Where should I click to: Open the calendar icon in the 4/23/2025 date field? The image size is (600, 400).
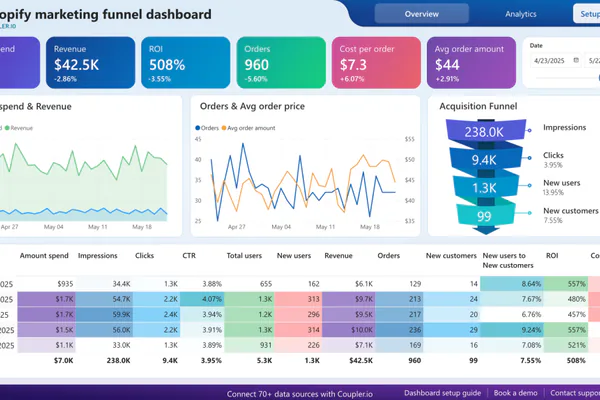pos(576,60)
